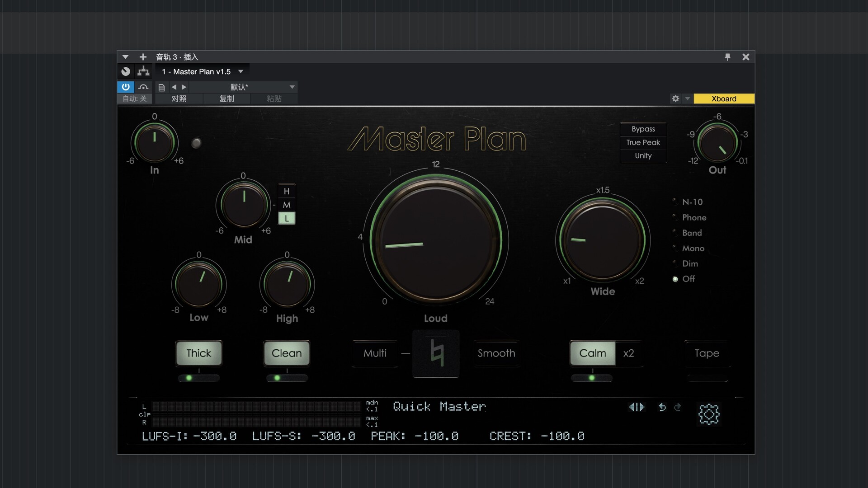Screen dimensions: 868x488
Task: Adjust the Thick amount mini slider
Action: pyautogui.click(x=199, y=378)
